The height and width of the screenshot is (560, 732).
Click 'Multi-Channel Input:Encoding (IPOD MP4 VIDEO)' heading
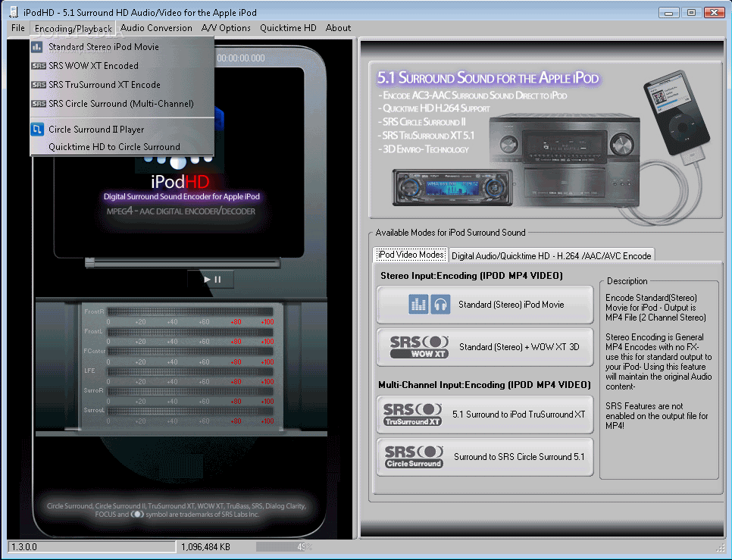click(x=484, y=385)
